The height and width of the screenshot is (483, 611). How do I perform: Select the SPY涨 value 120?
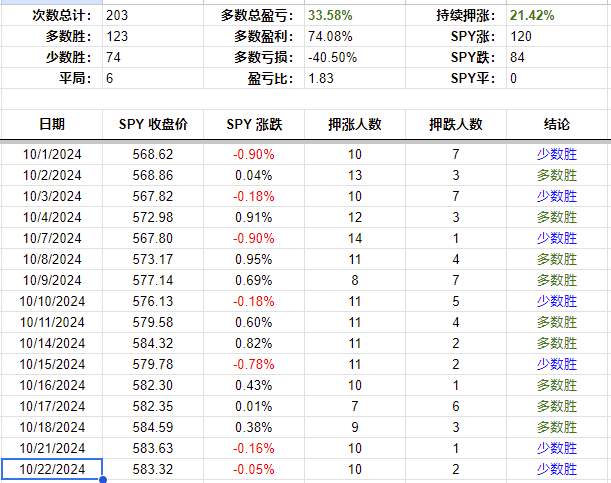(x=558, y=37)
